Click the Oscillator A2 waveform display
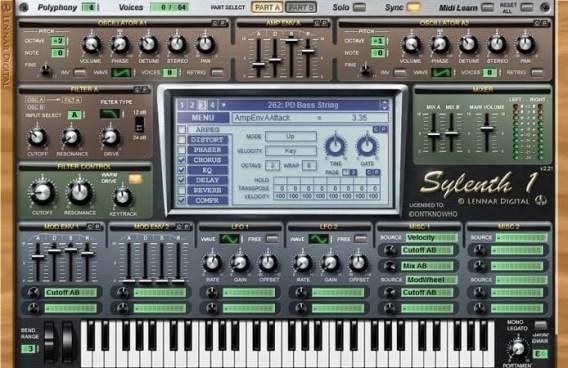Viewport: 568px width, 368px height. pos(441,73)
